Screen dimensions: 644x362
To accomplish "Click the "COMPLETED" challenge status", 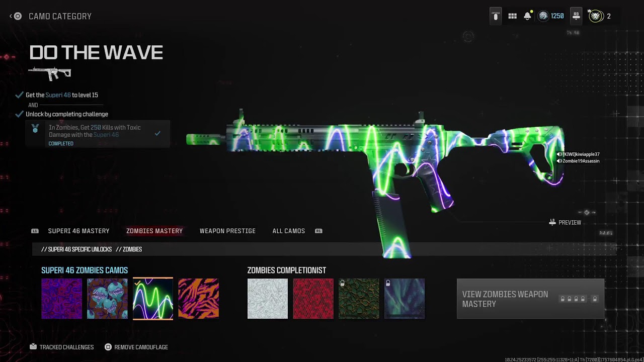I will (61, 144).
